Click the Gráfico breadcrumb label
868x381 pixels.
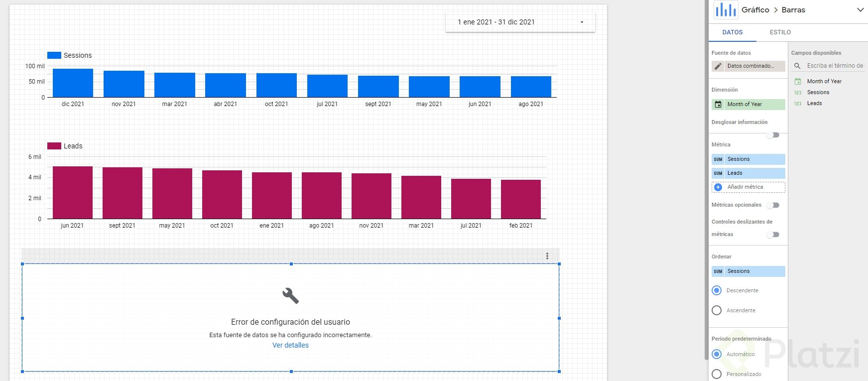pos(755,10)
